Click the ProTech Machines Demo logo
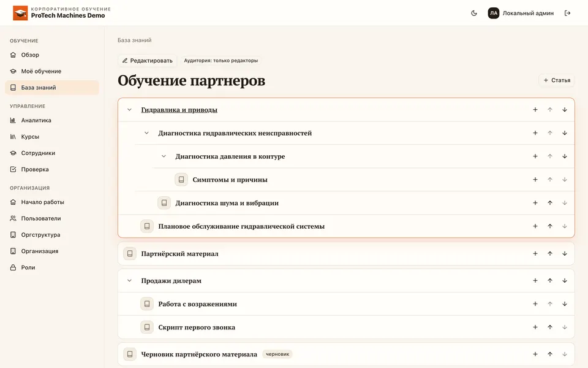 20,13
